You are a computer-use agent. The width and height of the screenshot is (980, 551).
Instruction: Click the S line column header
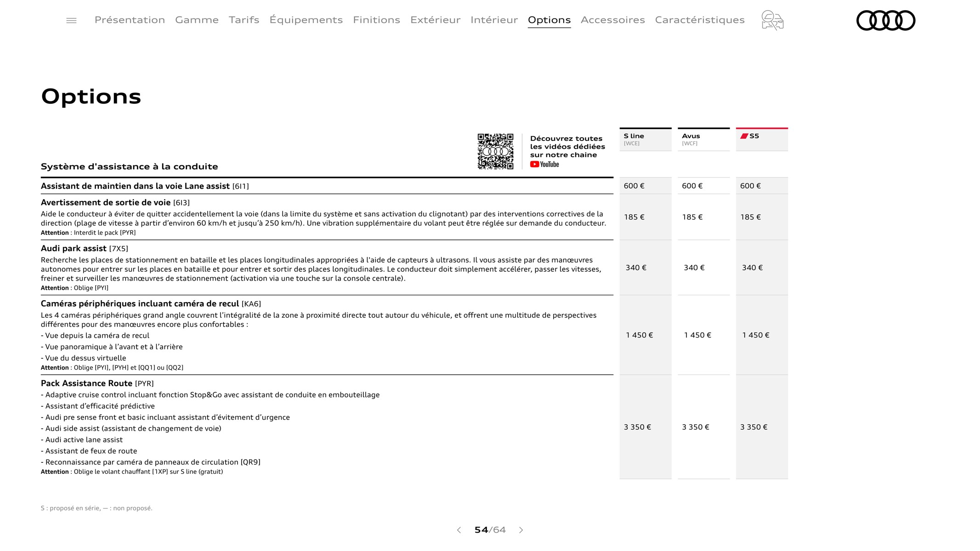point(646,139)
